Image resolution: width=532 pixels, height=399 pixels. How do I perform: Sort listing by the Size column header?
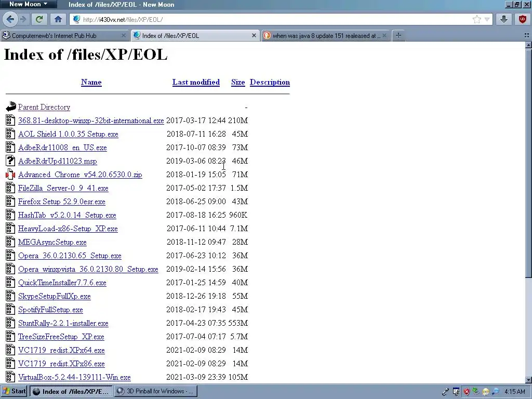[238, 82]
